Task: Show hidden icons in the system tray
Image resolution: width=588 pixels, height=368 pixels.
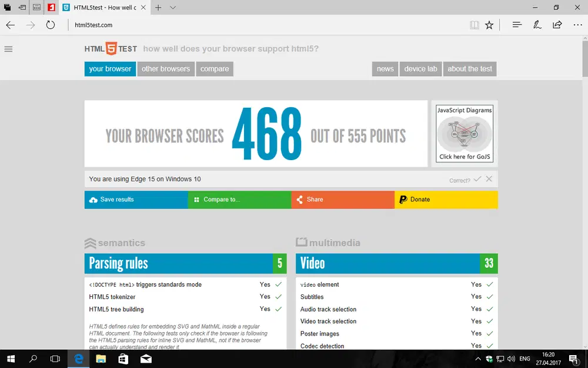Action: 478,359
